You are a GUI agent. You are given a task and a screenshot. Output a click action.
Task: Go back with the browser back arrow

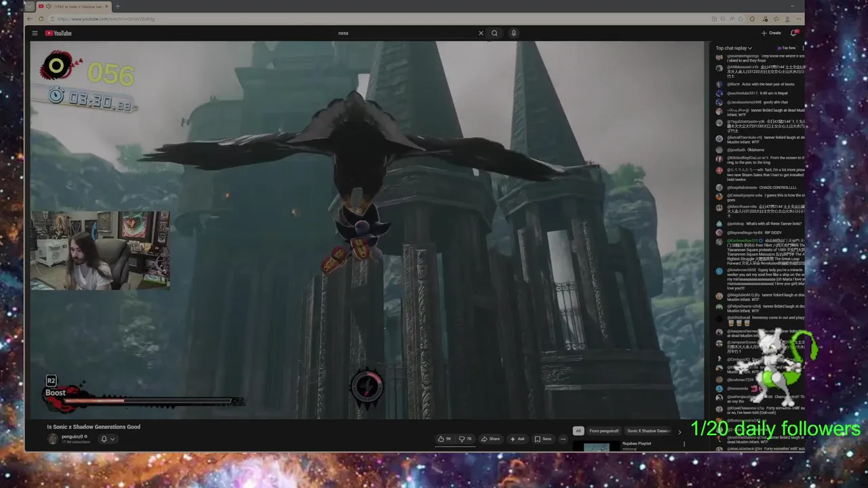tap(30, 19)
